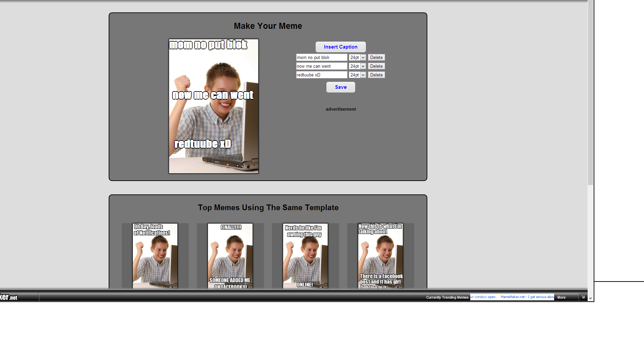
Task: Delete the 'mom no put blok' caption
Action: pos(376,58)
